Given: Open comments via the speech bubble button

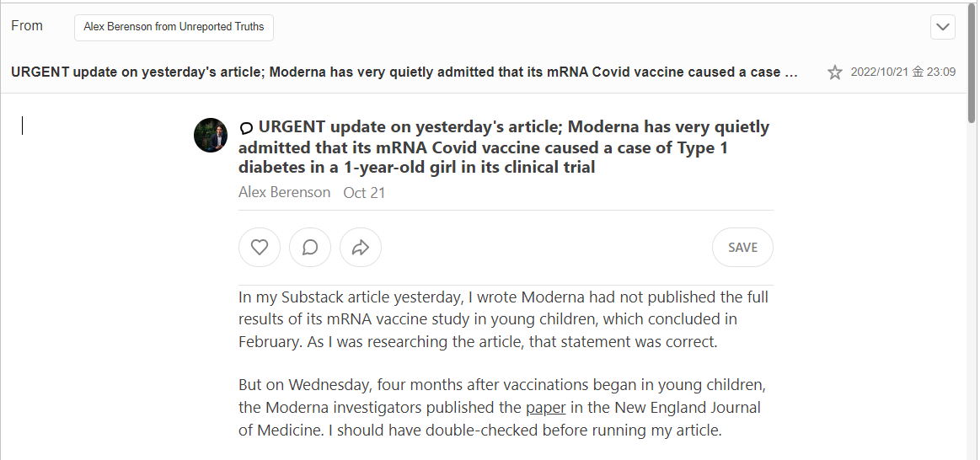Looking at the screenshot, I should [x=310, y=248].
